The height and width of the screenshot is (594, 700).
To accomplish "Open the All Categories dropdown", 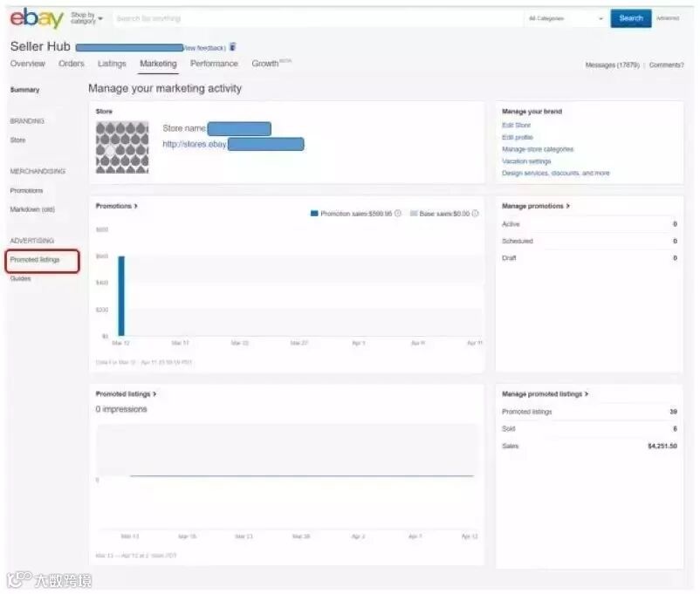I will 566,18.
